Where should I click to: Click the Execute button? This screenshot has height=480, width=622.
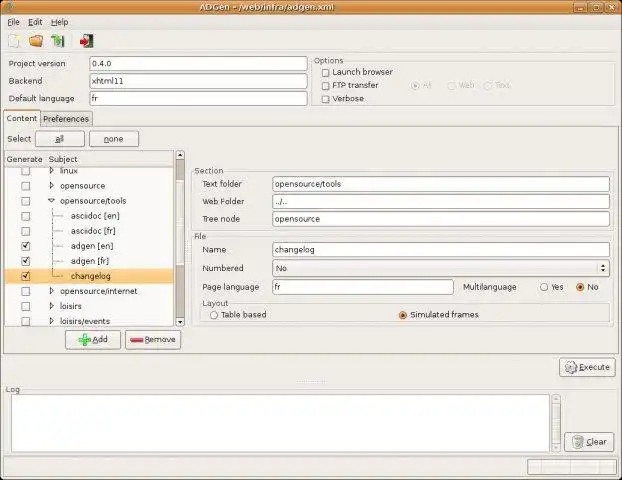coord(587,367)
